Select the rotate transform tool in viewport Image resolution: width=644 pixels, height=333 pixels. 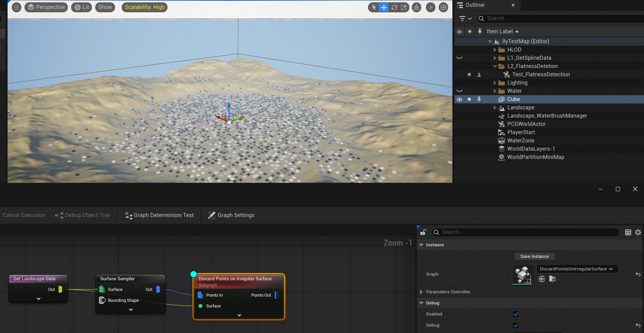point(394,8)
